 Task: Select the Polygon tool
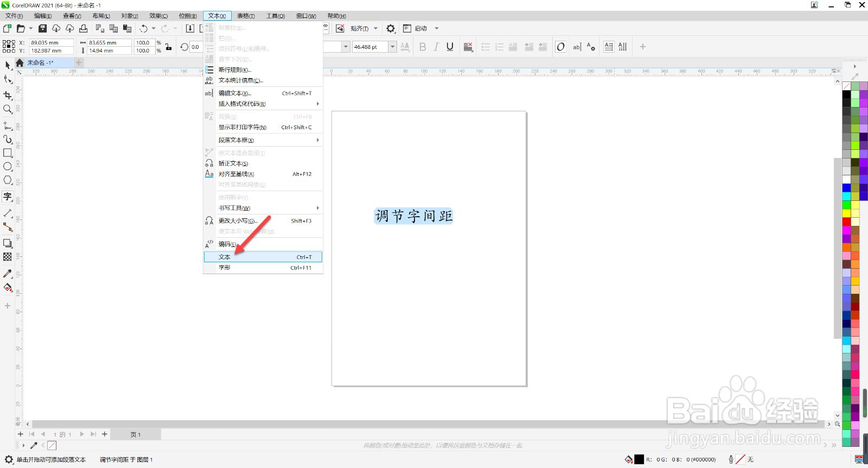pyautogui.click(x=8, y=180)
